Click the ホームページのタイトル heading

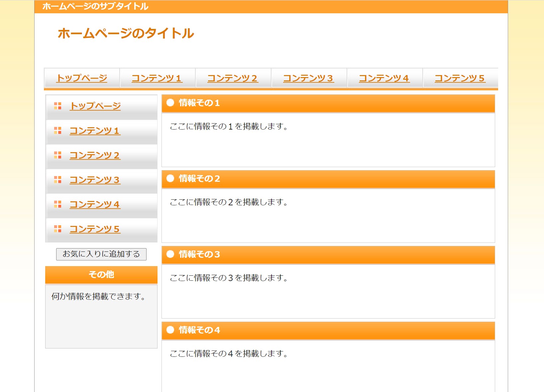[126, 33]
